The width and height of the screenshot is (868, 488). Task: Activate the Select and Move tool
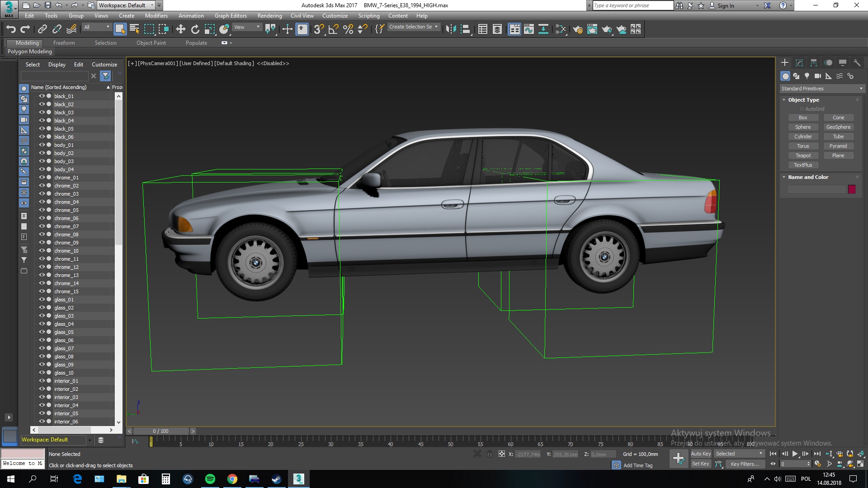point(180,29)
